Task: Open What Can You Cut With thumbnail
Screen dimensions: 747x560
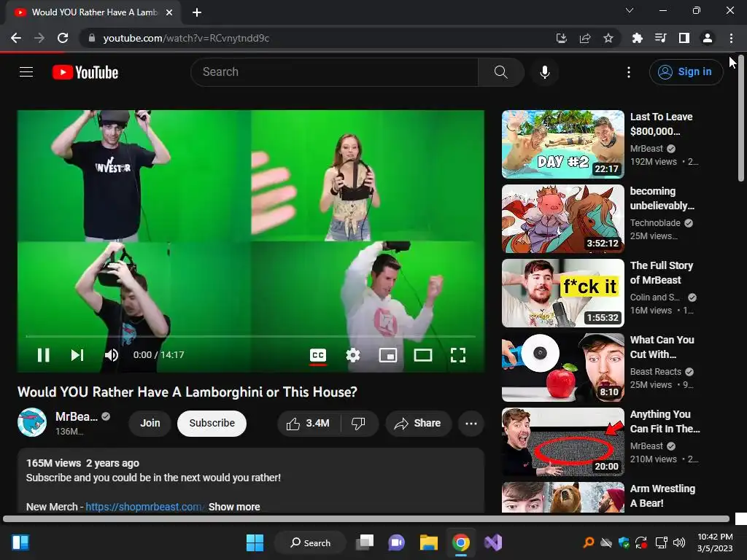Action: 563,367
